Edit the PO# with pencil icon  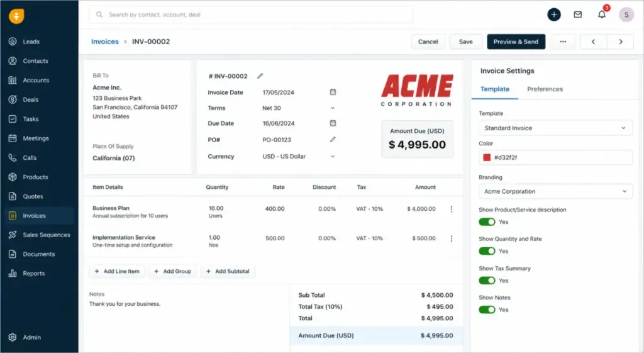pyautogui.click(x=333, y=140)
